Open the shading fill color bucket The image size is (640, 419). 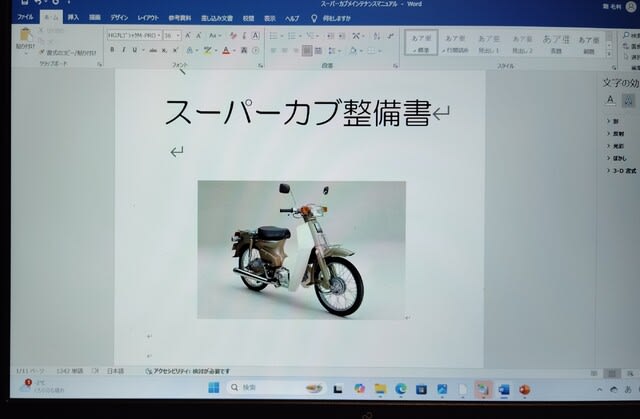tap(353, 51)
